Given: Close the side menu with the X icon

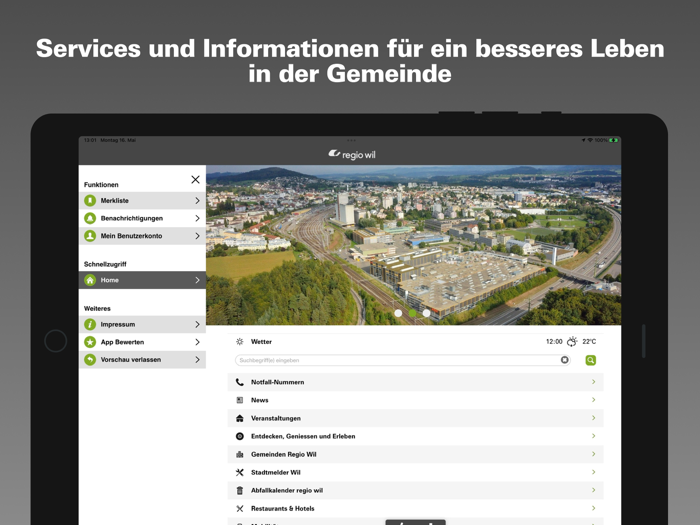Looking at the screenshot, I should tap(195, 179).
